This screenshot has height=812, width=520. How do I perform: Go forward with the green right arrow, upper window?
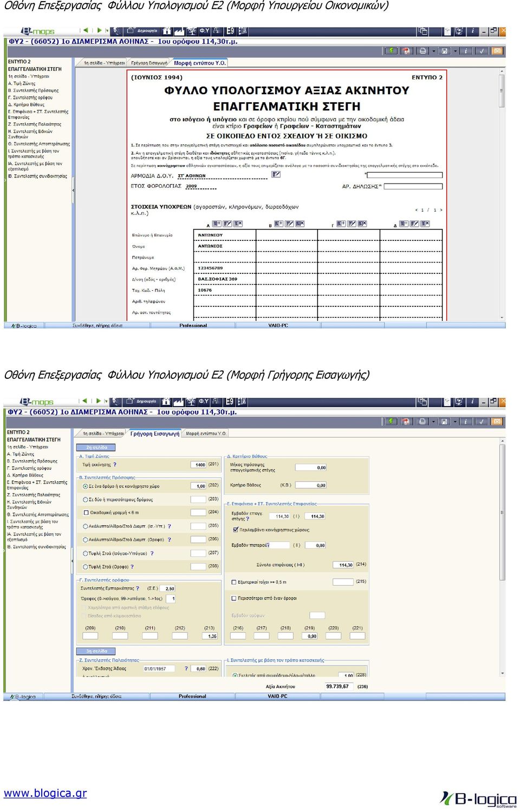99,30
